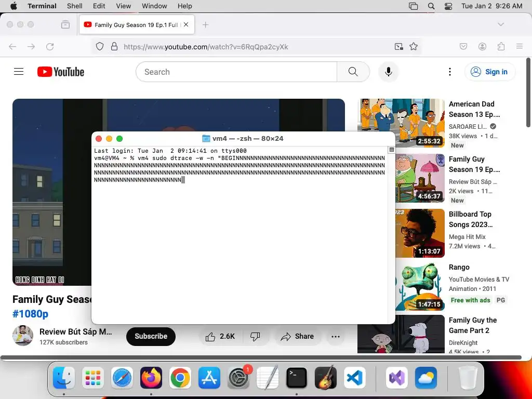Click the browser page vertical scrollbar

point(528,92)
